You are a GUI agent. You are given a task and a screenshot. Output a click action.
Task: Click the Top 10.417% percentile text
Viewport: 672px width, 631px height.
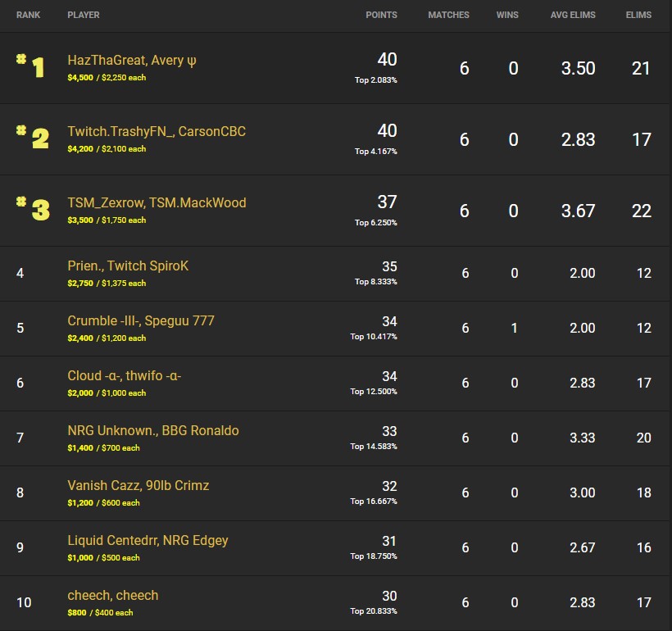click(x=374, y=337)
